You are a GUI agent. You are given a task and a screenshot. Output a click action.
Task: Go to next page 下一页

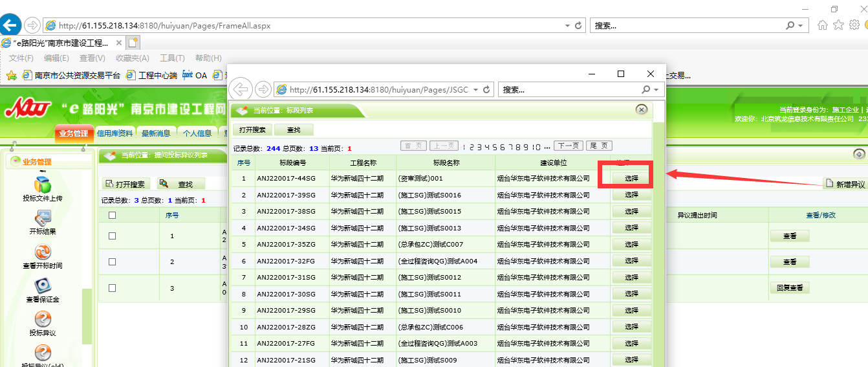point(569,146)
